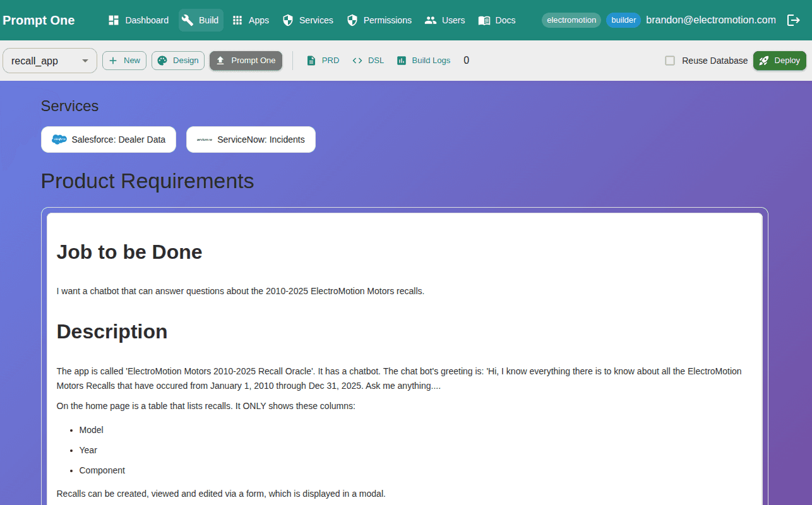Image resolution: width=812 pixels, height=505 pixels.
Task: Open the Services navigation item
Action: [307, 20]
